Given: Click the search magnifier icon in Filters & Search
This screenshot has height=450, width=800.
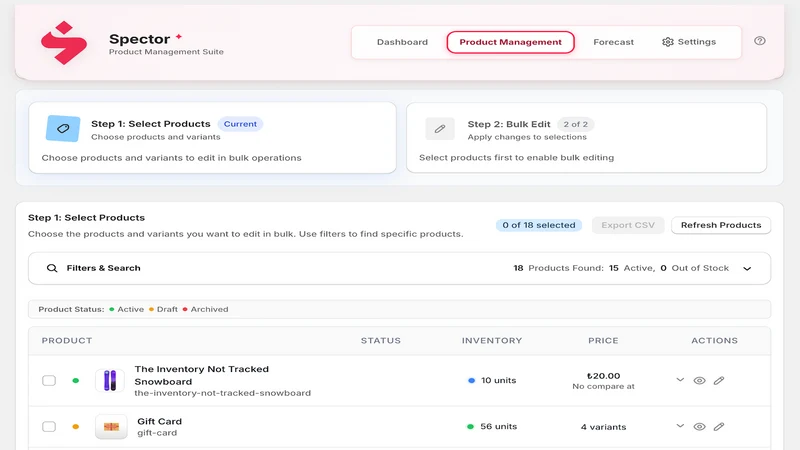Looking at the screenshot, I should tap(52, 268).
